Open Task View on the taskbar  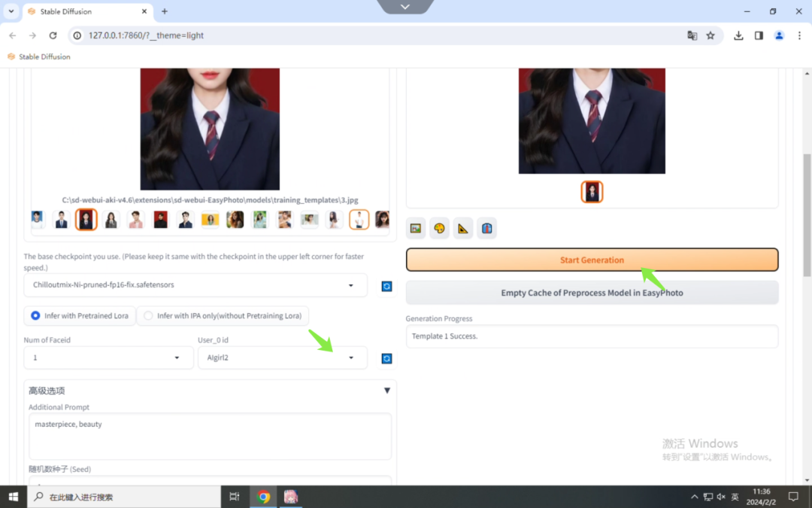point(234,497)
